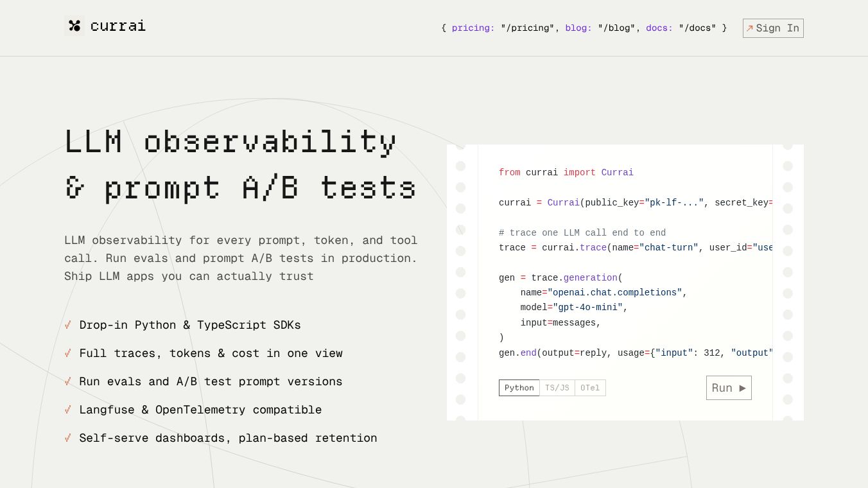The image size is (868, 488).
Task: Select the OTel code tab
Action: pos(590,388)
